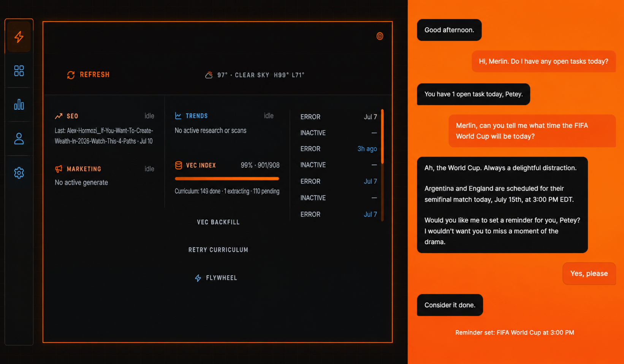Open the MARKETING panel heading
Image resolution: width=624 pixels, height=364 pixels.
84,169
